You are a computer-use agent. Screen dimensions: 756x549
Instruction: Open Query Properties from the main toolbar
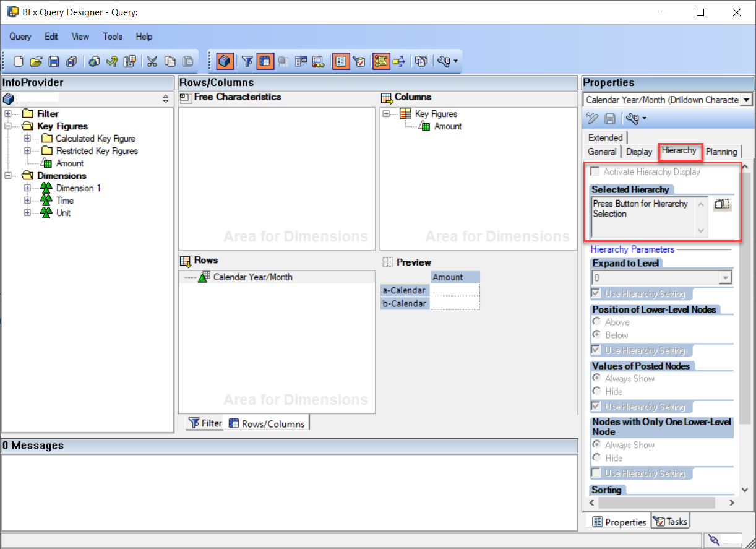(x=129, y=61)
